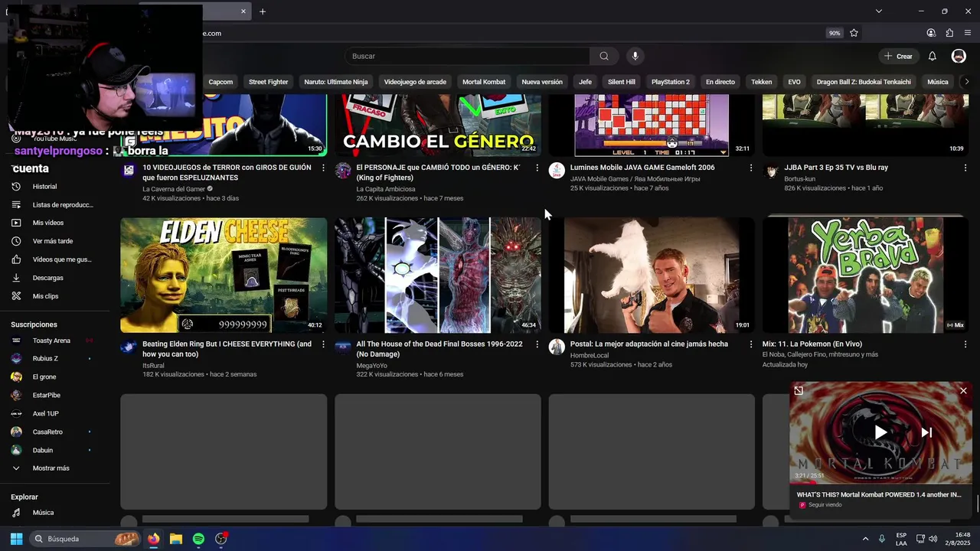The width and height of the screenshot is (980, 551).
Task: Open the YouTube notifications bell
Action: [x=932, y=56]
